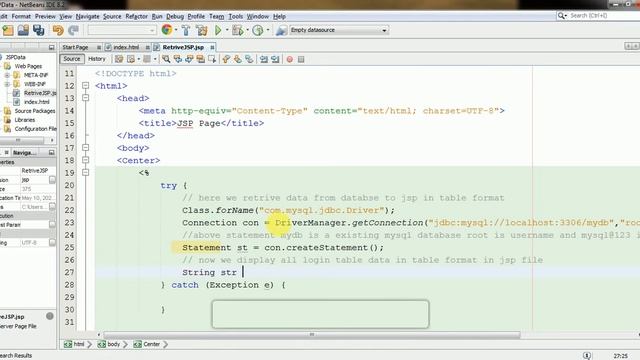Collapse the code fold at line 12
This screenshot has width=640, height=360.
pos(85,86)
